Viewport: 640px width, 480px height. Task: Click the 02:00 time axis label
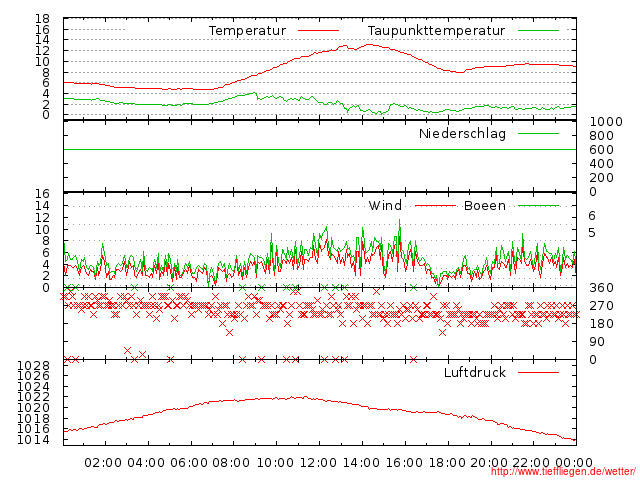103,462
